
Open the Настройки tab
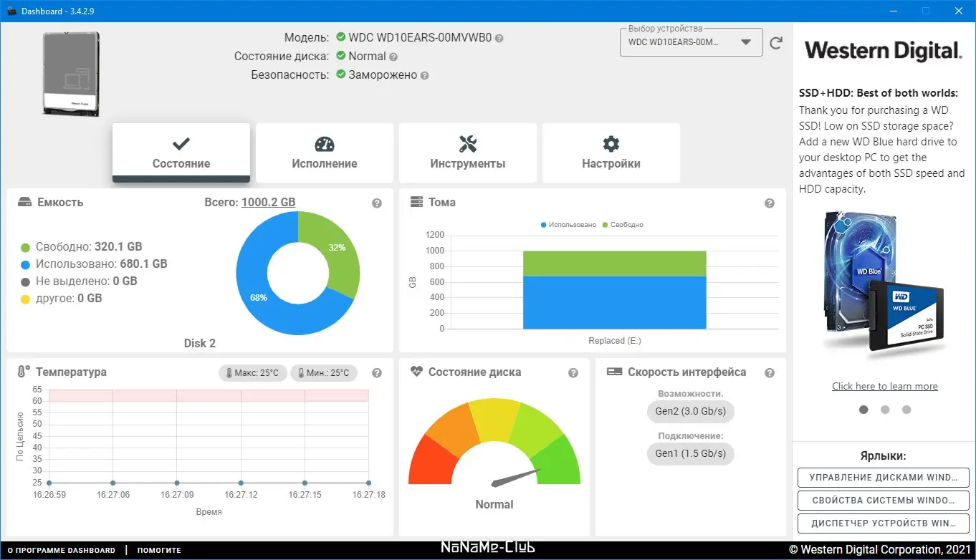coord(611,153)
